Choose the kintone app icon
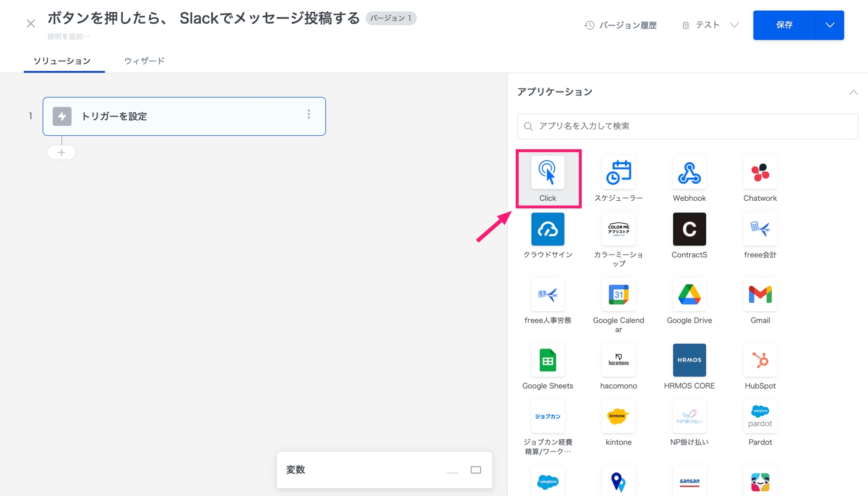 [618, 417]
